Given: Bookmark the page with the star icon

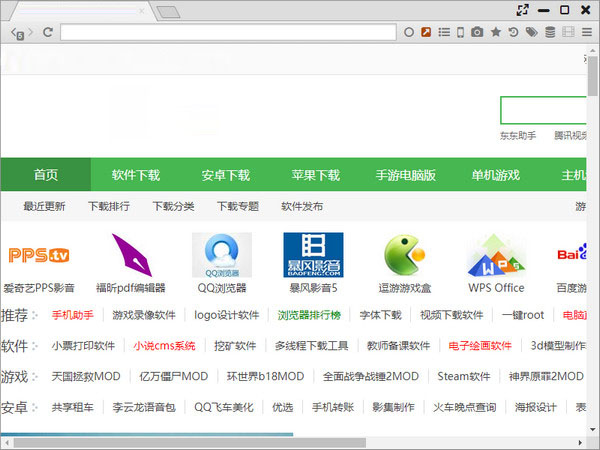Looking at the screenshot, I should point(496,32).
